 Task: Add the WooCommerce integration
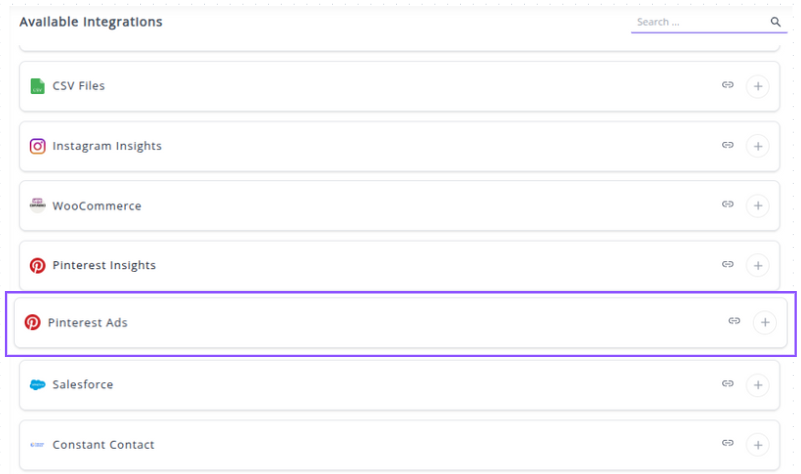click(758, 206)
